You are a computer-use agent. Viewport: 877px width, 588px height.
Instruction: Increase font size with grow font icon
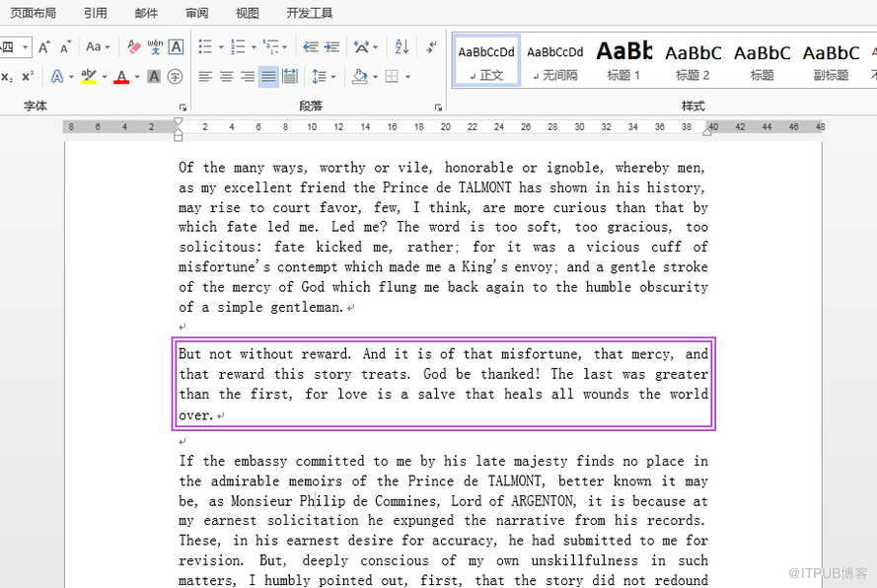pyautogui.click(x=44, y=47)
